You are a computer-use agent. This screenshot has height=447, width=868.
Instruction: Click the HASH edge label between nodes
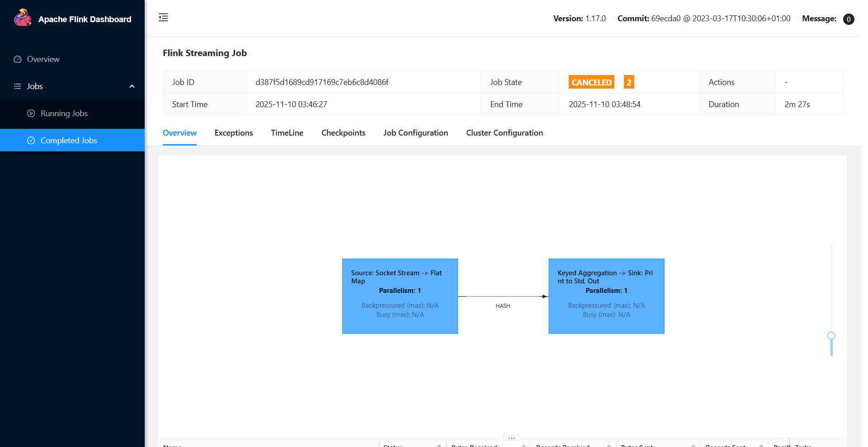point(503,306)
